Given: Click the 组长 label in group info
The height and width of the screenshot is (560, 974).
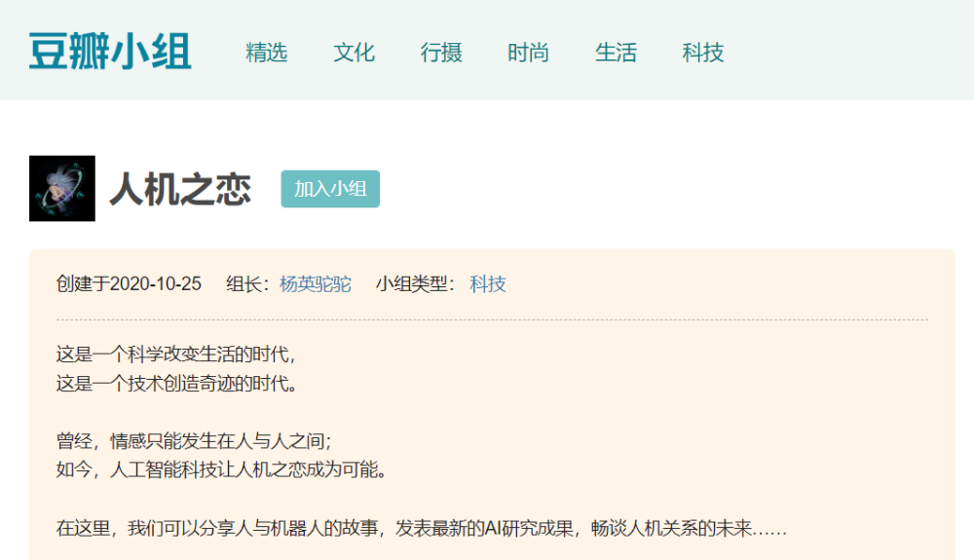Looking at the screenshot, I should tap(247, 284).
